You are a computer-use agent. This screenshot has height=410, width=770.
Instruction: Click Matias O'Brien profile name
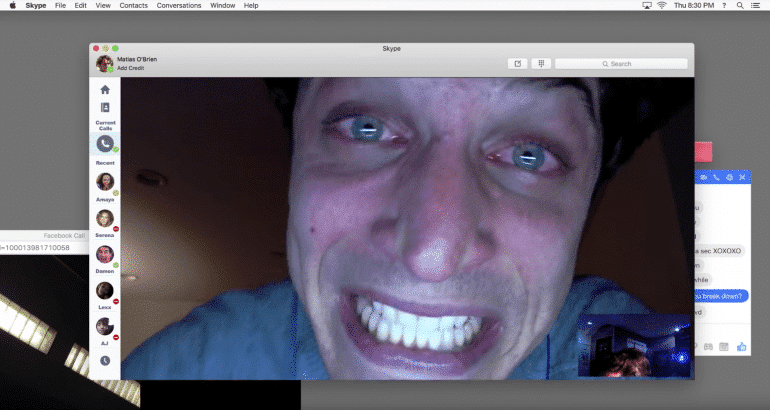pos(137,59)
